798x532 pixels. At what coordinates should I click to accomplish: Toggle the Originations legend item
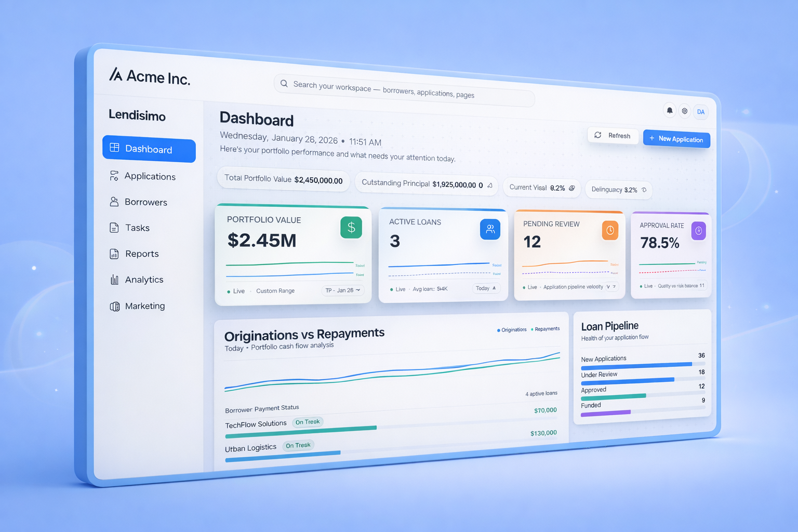512,330
